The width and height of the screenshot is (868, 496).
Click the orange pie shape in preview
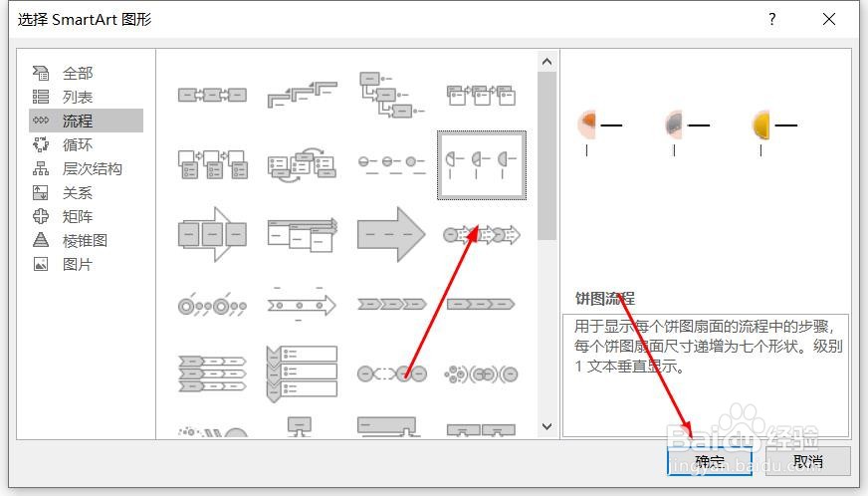[586, 124]
